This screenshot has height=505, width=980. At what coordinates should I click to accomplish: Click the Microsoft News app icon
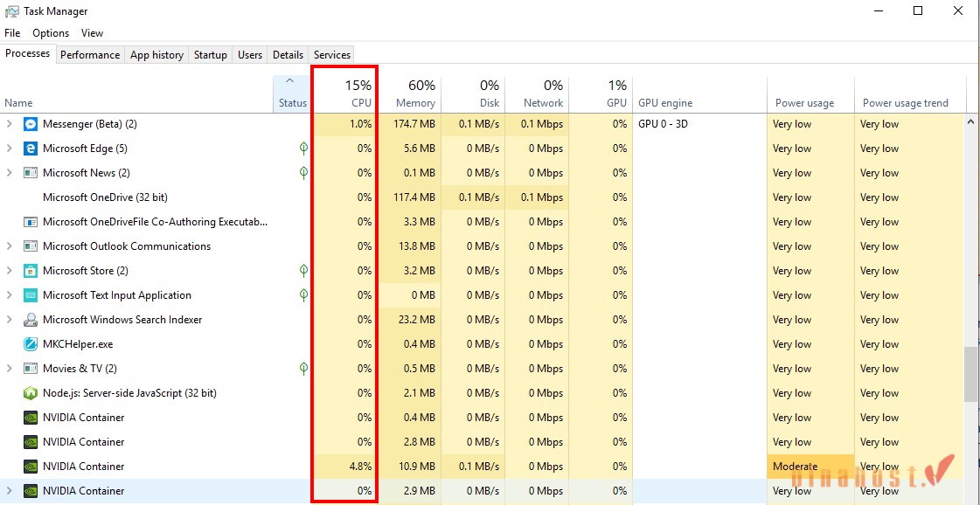[x=31, y=172]
